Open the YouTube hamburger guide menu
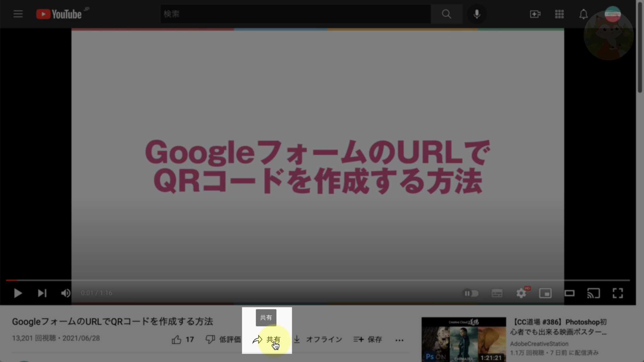This screenshot has width=644, height=362. [18, 14]
